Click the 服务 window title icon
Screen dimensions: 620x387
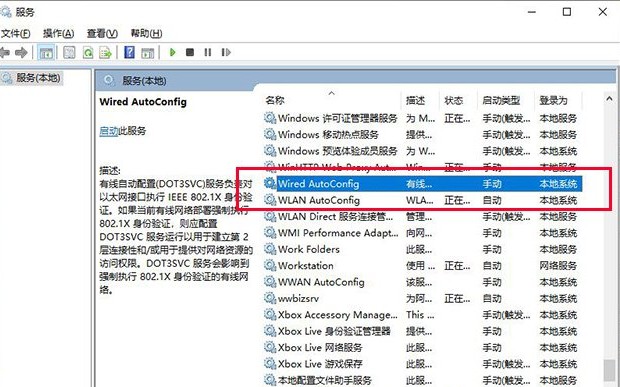pyautogui.click(x=6, y=12)
